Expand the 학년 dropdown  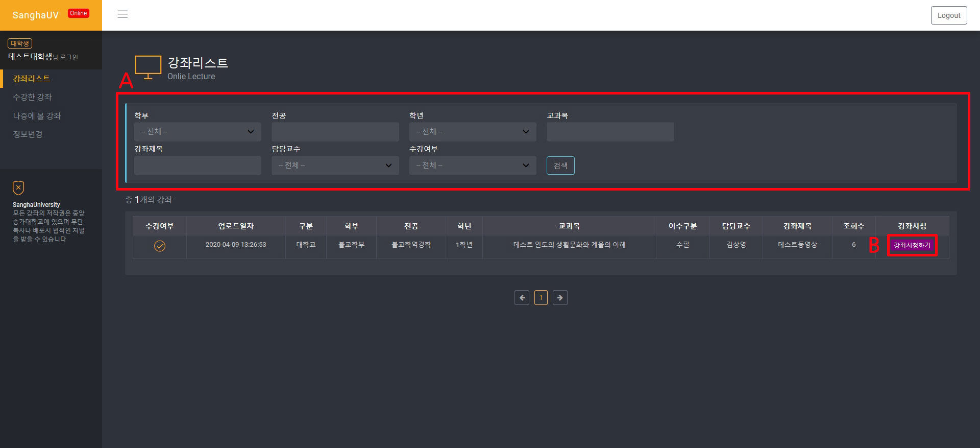tap(472, 132)
